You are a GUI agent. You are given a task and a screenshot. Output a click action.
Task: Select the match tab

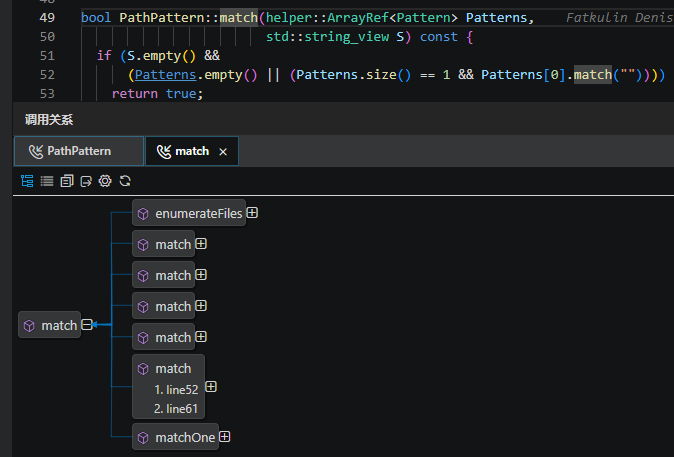pos(192,151)
